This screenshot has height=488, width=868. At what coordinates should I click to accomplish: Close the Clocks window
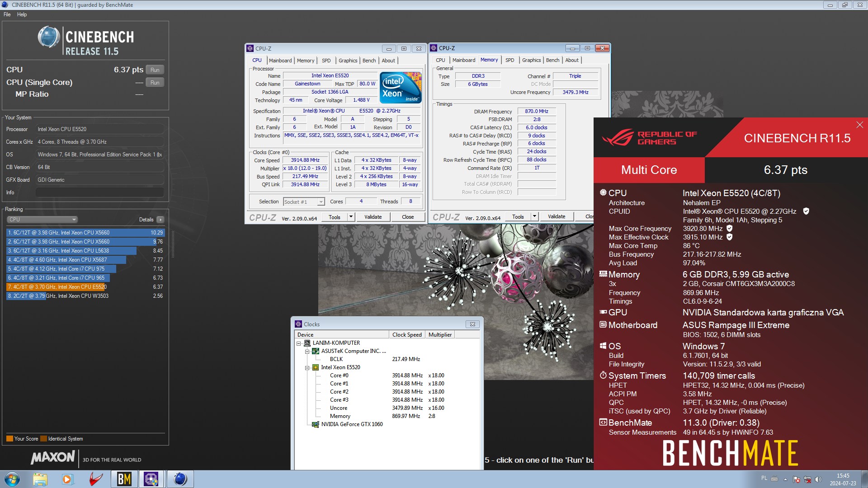point(472,324)
